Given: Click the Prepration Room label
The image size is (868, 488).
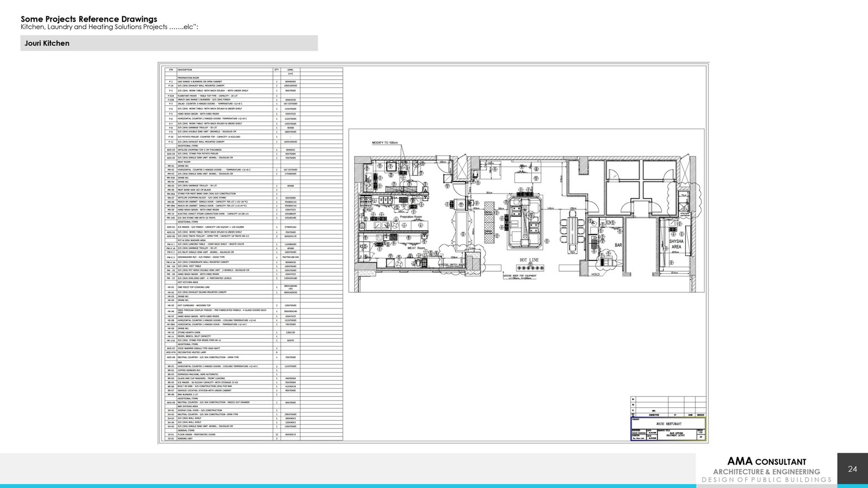Looking at the screenshot, I should point(411,217).
